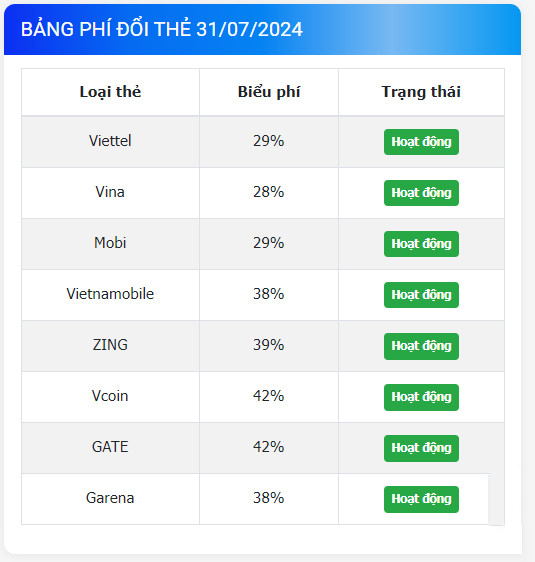535x562 pixels.
Task: Click the Hoạt động badge for Mobi
Action: [x=421, y=244]
